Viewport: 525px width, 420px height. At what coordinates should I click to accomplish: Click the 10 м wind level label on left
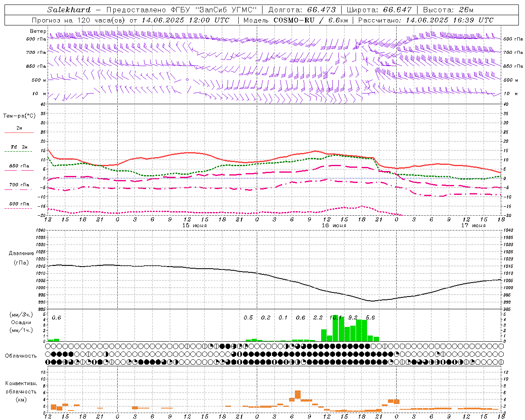(39, 94)
